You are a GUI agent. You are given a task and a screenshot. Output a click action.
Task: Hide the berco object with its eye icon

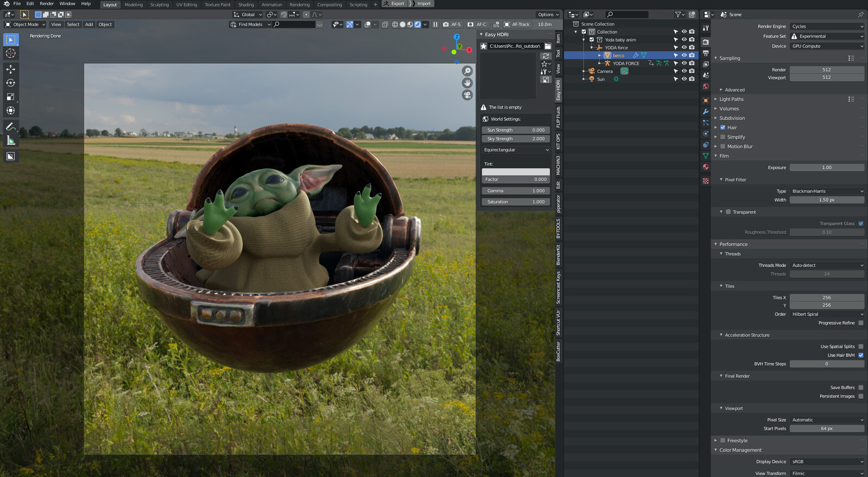click(684, 55)
